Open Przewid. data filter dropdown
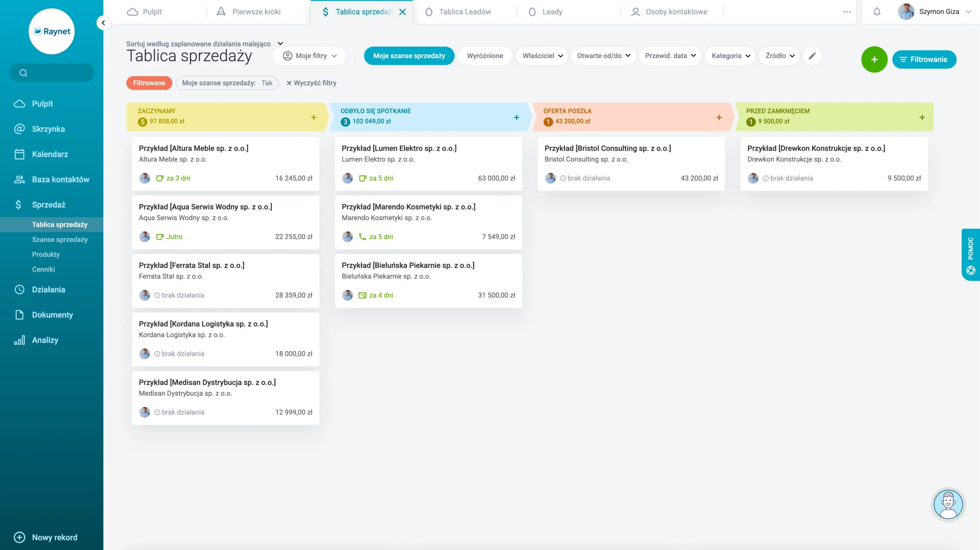980x550 pixels. pos(670,56)
